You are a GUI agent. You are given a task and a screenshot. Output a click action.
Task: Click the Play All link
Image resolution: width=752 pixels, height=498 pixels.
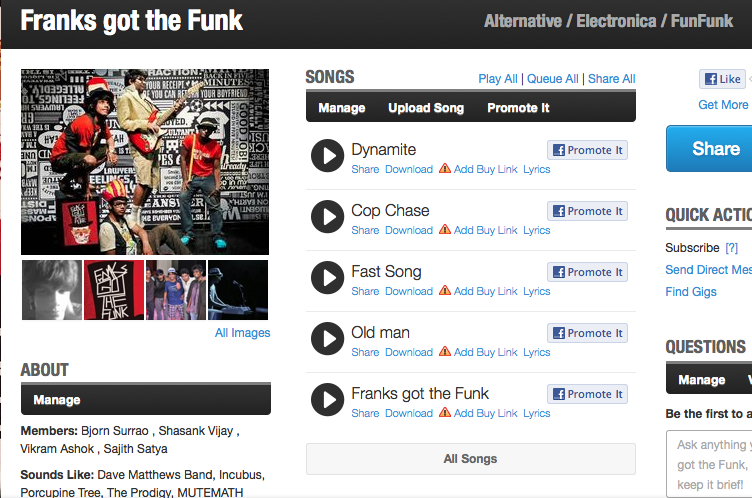point(498,79)
